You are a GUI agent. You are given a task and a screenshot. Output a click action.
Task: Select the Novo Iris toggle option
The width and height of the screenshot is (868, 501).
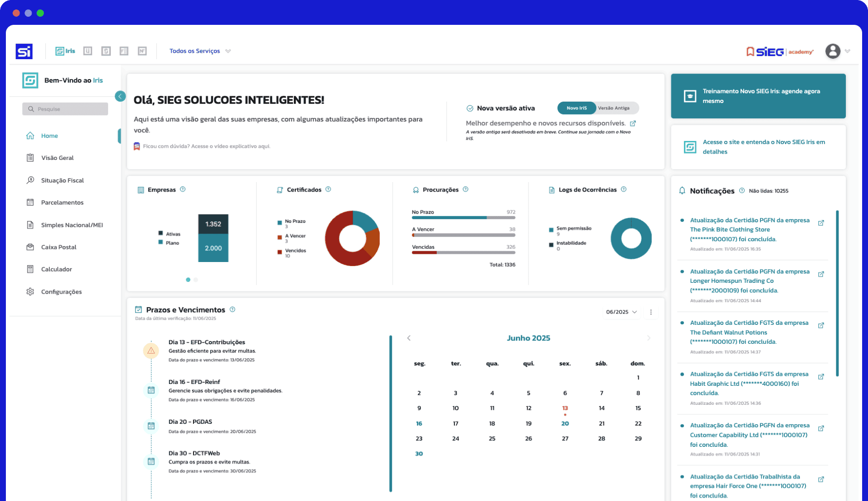576,108
